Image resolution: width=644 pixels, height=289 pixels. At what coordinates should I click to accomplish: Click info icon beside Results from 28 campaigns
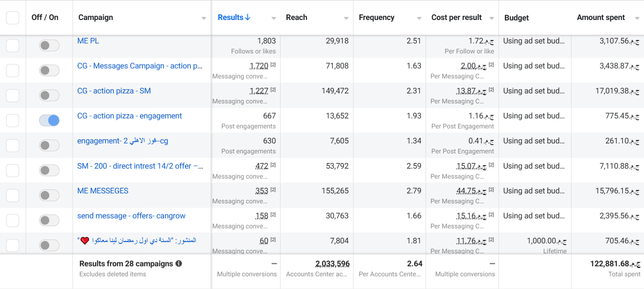[178, 264]
